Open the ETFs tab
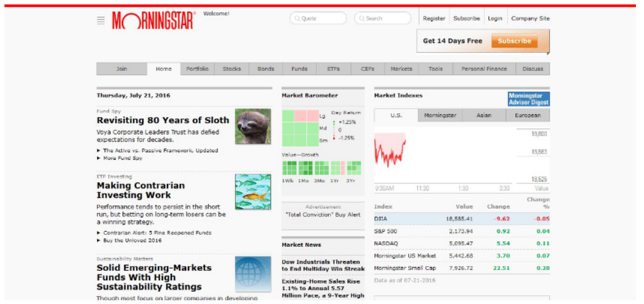 334,69
